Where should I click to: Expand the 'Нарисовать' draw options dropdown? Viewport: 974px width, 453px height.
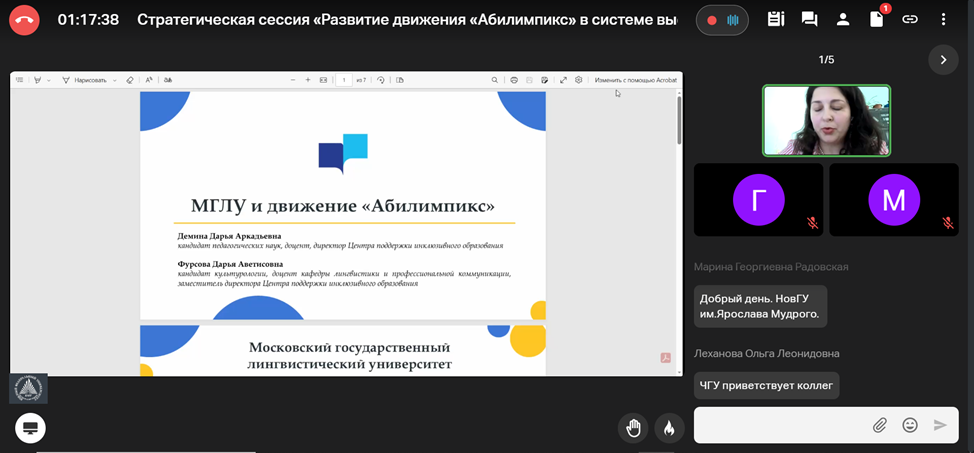114,80
